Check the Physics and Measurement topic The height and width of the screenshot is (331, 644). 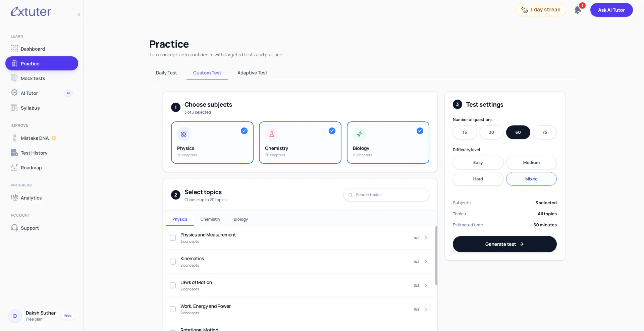point(173,238)
